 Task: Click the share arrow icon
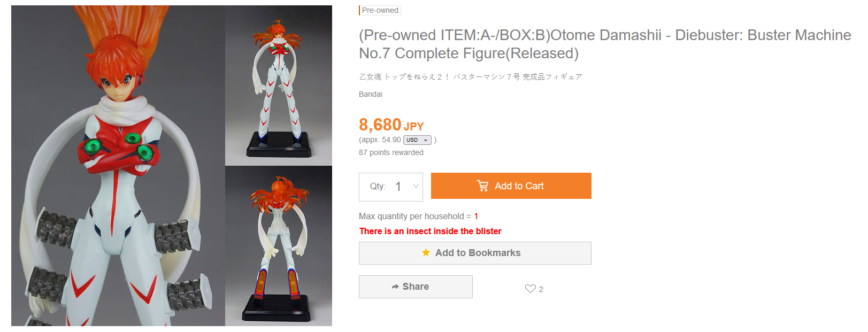395,287
